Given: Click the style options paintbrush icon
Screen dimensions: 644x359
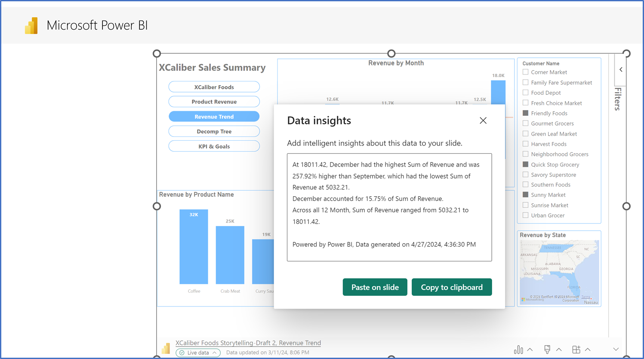Looking at the screenshot, I should pos(547,350).
